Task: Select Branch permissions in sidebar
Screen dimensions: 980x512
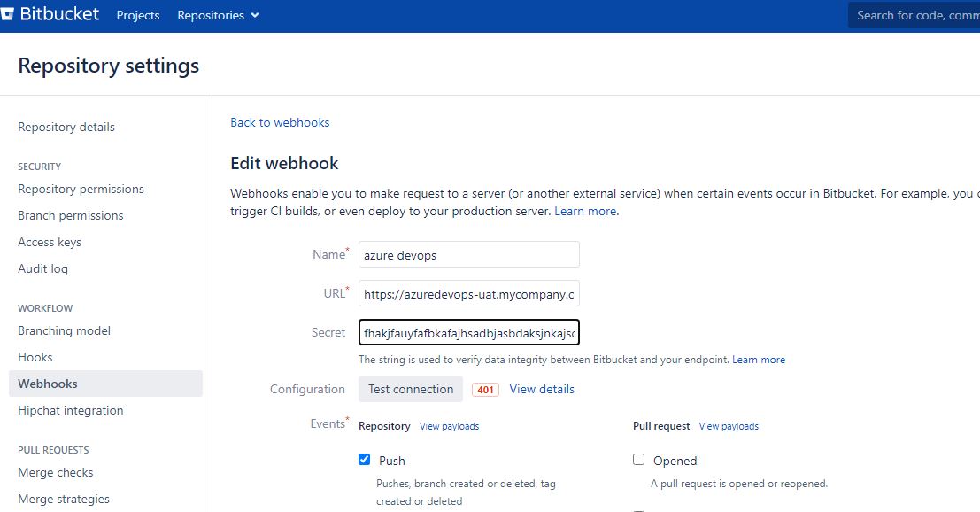Action: coord(71,215)
